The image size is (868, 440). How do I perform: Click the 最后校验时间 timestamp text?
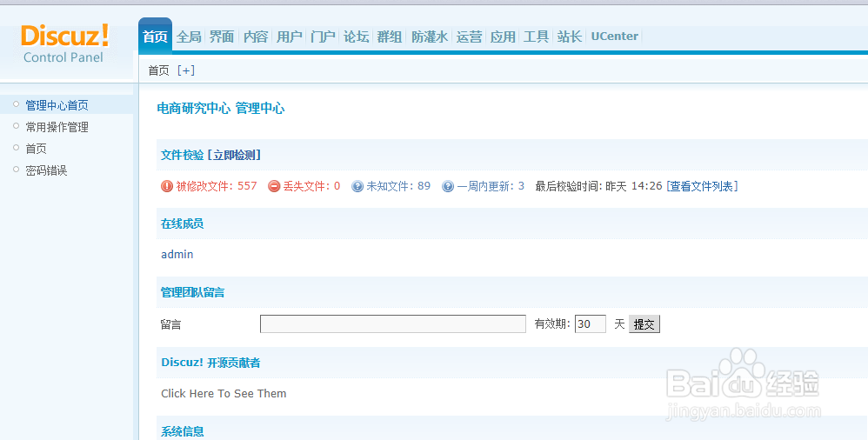(598, 186)
